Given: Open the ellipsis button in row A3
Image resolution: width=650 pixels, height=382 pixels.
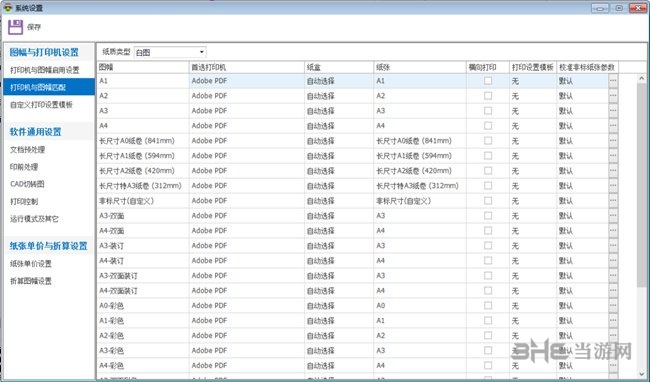Looking at the screenshot, I should click(613, 111).
